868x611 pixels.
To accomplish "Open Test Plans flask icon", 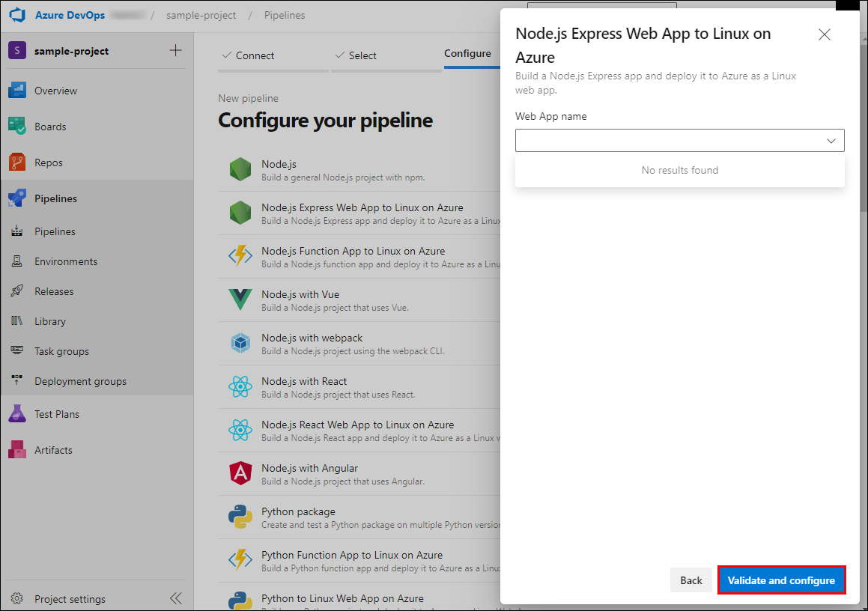I will 17,414.
